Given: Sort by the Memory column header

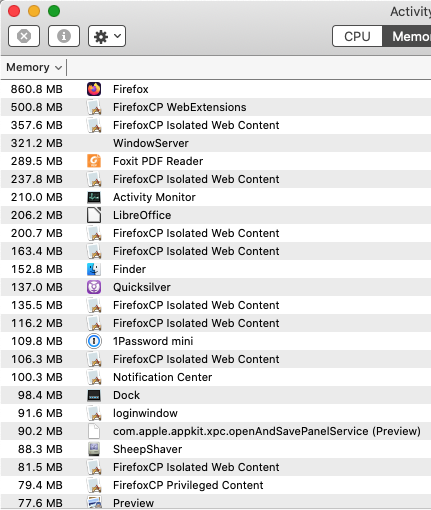Looking at the screenshot, I should point(34,67).
